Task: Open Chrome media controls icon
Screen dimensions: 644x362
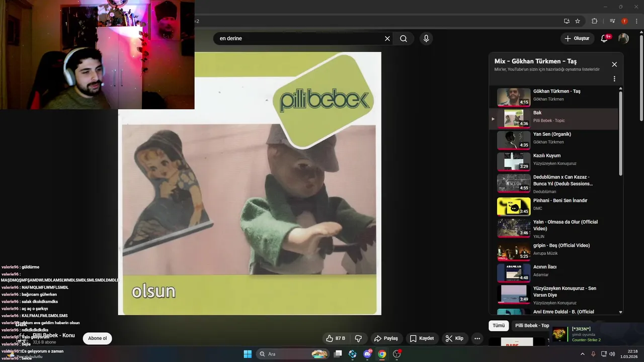Action: click(x=612, y=21)
